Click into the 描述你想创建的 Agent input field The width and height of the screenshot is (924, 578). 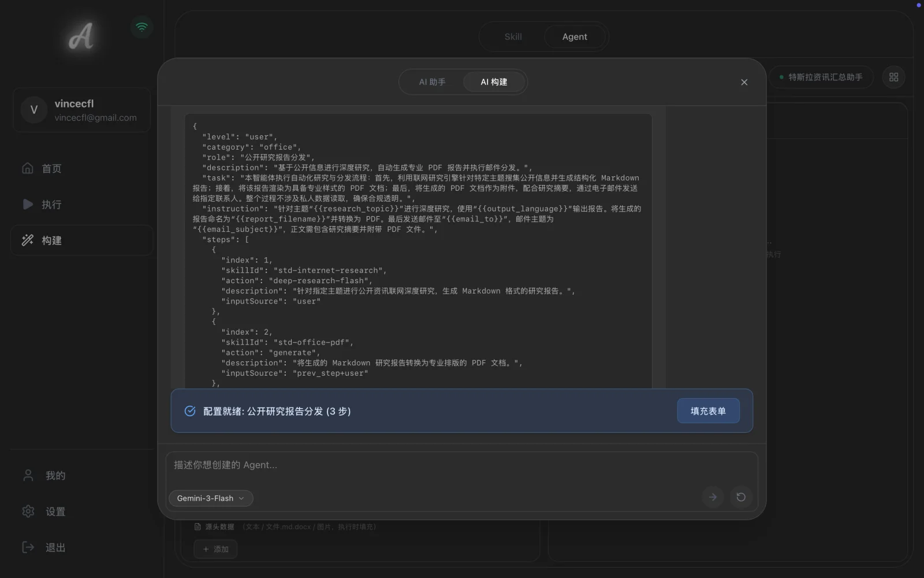point(461,466)
